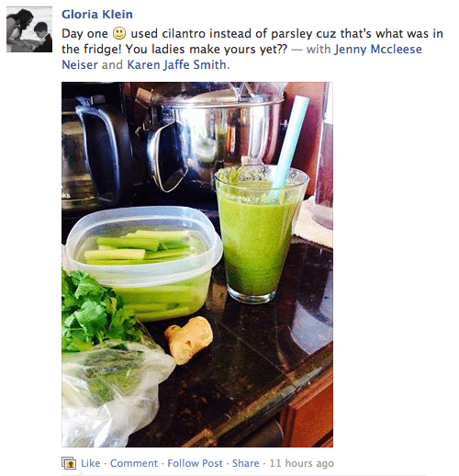Click Comment under the photo
459x476 pixels.
tap(134, 463)
